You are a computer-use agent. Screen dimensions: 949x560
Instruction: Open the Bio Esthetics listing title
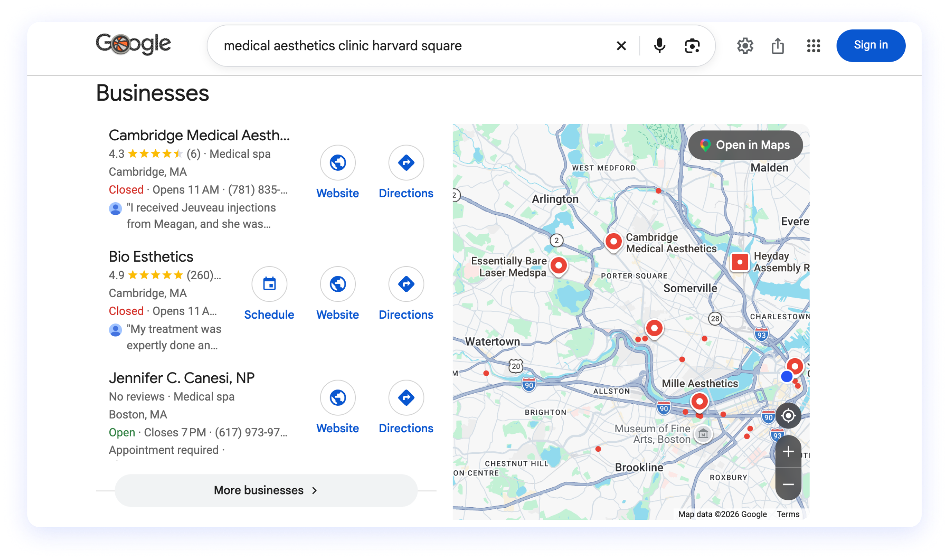151,257
